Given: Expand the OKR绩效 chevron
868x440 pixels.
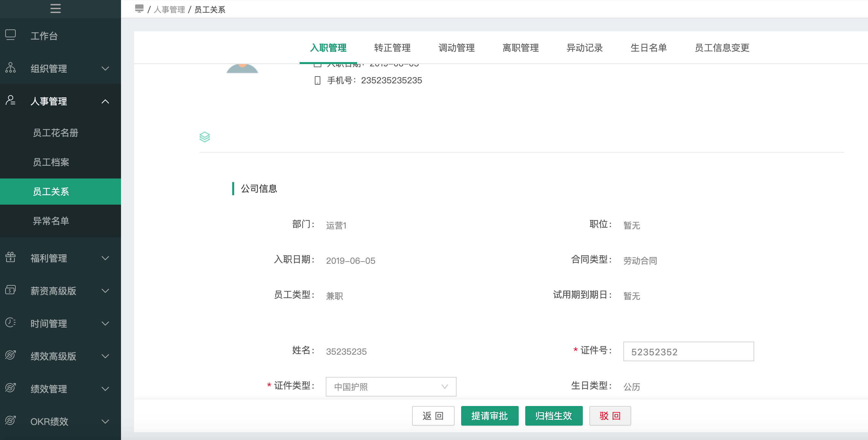Looking at the screenshot, I should coord(105,422).
